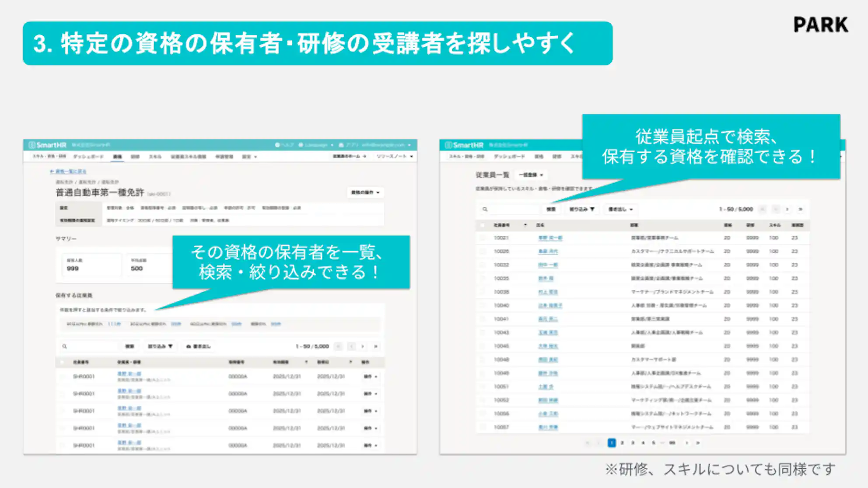Toggle select-all checkbox in right employee list header
Image resolution: width=868 pixels, height=488 pixels.
(x=483, y=225)
